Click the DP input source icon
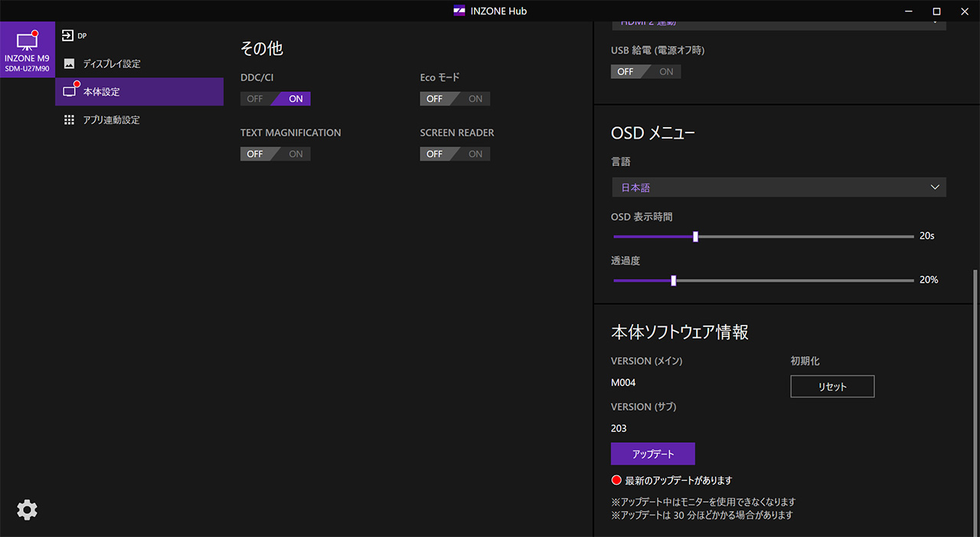The width and height of the screenshot is (980, 537). [68, 35]
